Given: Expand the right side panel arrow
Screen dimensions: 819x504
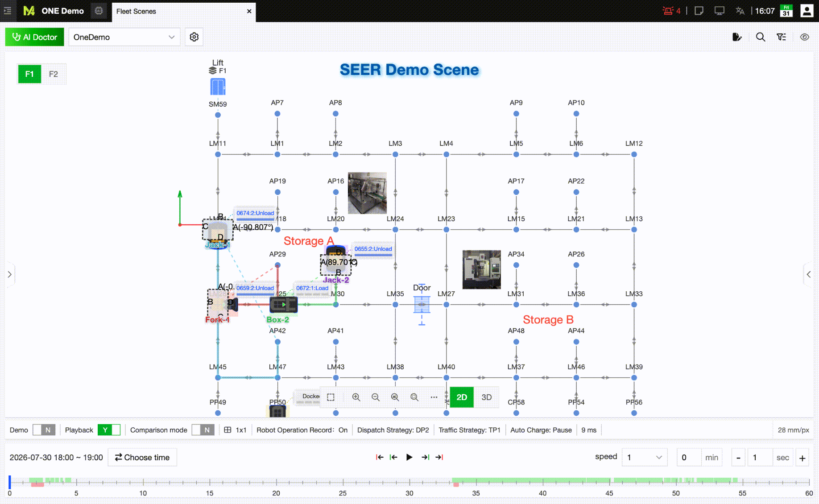Looking at the screenshot, I should [x=808, y=274].
